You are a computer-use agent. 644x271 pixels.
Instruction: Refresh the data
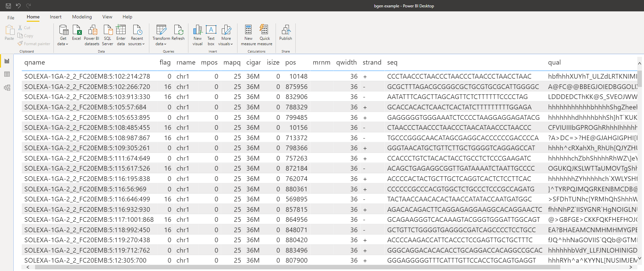point(178,32)
